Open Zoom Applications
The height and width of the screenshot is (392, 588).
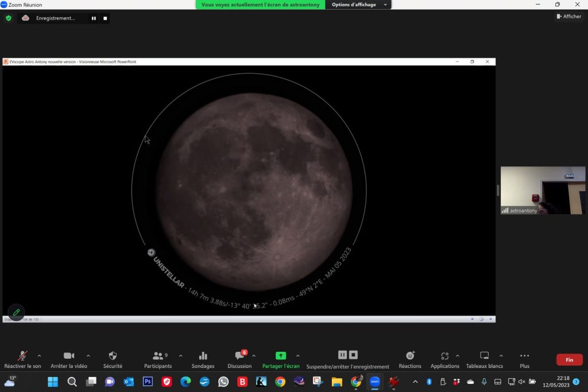point(445,360)
